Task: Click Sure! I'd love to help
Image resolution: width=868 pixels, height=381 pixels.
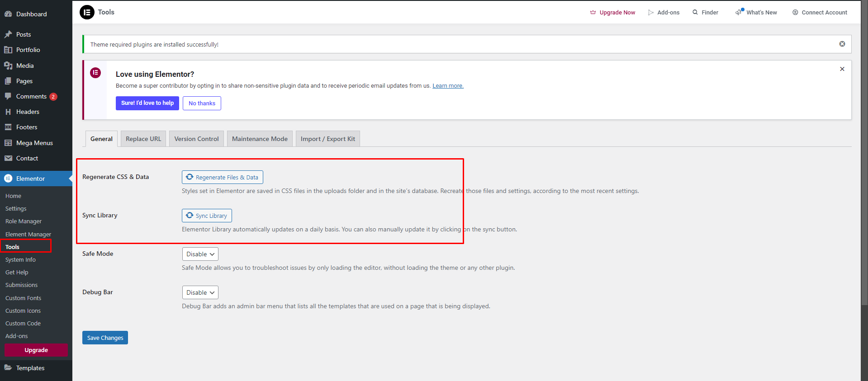Action: click(x=147, y=103)
